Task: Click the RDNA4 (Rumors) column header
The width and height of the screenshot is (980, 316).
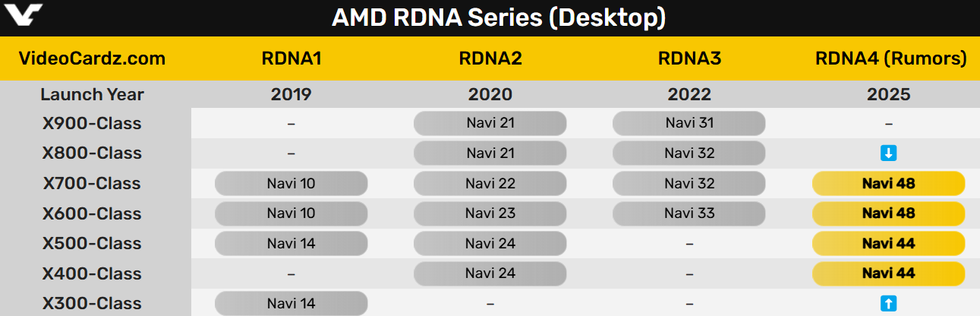Action: point(890,58)
